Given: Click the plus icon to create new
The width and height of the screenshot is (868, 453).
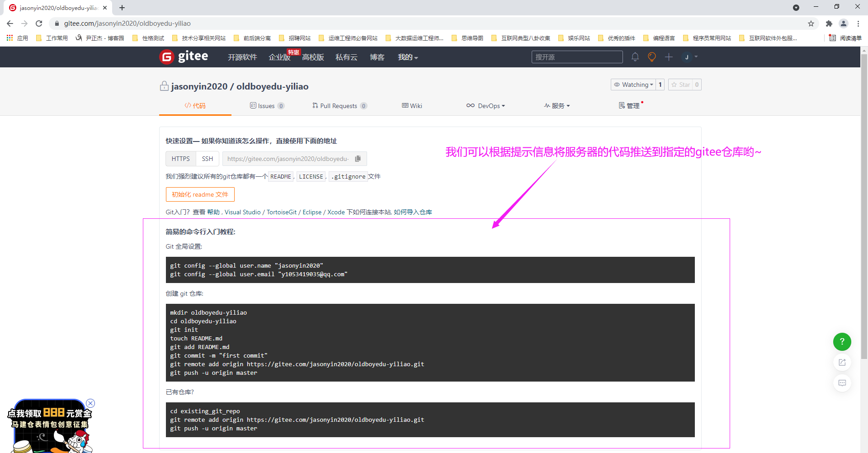Looking at the screenshot, I should (669, 57).
